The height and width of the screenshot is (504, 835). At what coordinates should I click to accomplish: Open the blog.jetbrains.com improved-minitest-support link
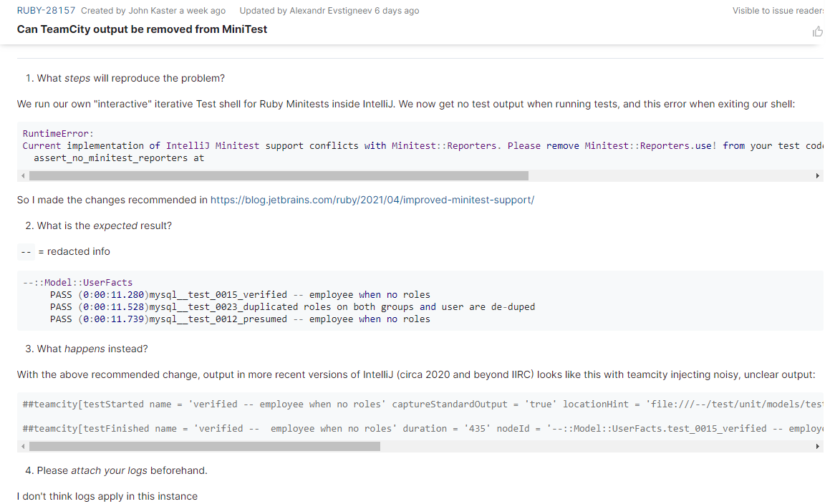[x=372, y=200]
